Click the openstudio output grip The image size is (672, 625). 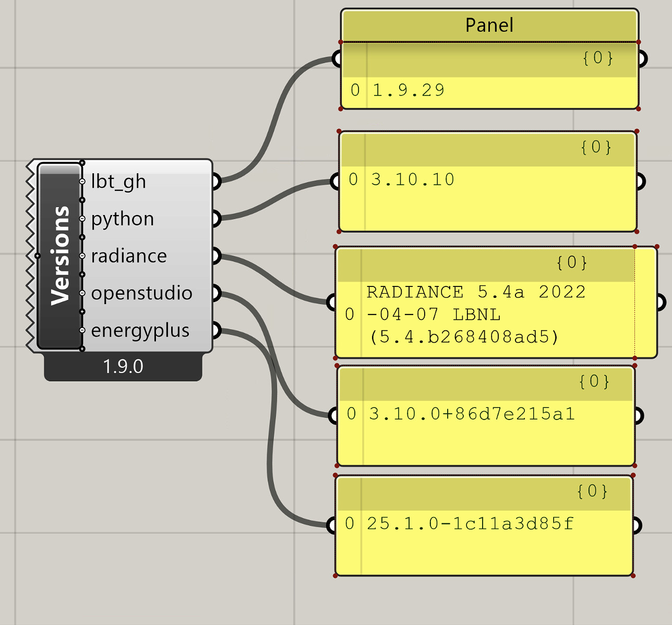(217, 293)
